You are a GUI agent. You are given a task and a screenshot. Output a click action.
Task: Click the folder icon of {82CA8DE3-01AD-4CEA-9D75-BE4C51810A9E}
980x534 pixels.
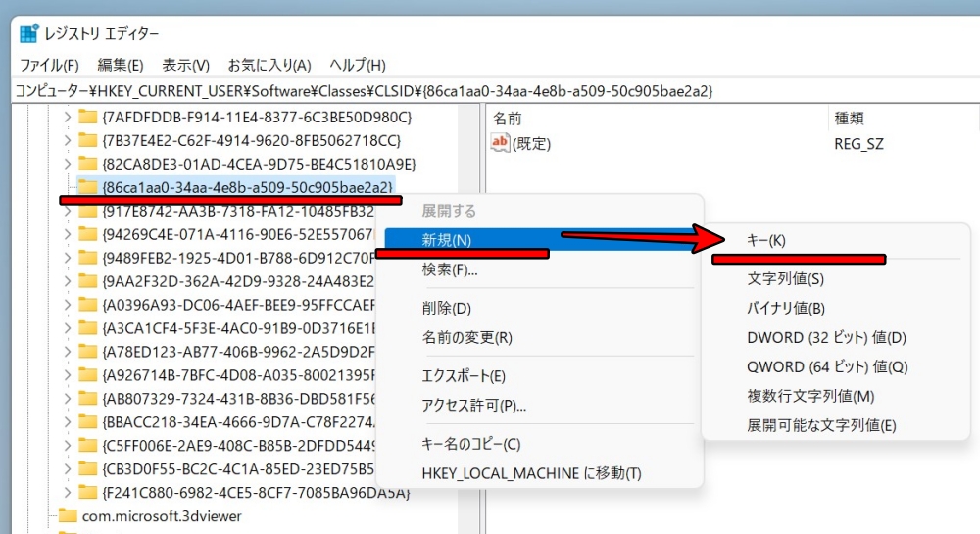pos(88,164)
